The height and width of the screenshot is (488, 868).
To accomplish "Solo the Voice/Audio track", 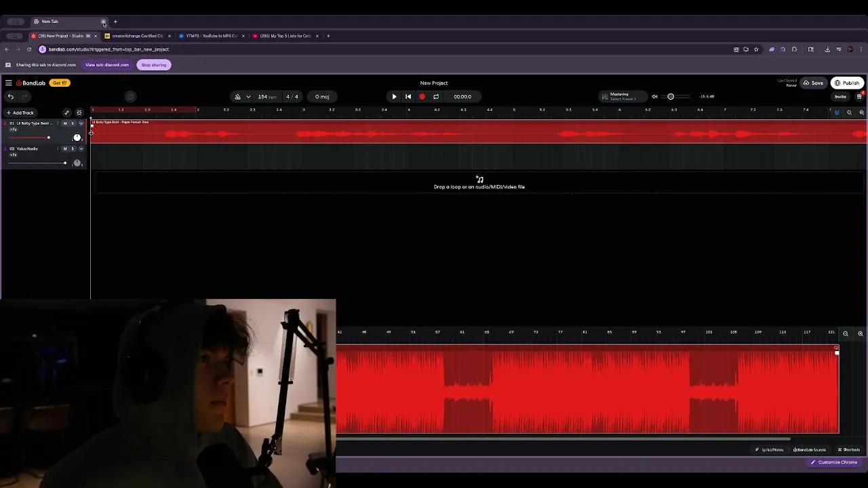I will coord(73,148).
